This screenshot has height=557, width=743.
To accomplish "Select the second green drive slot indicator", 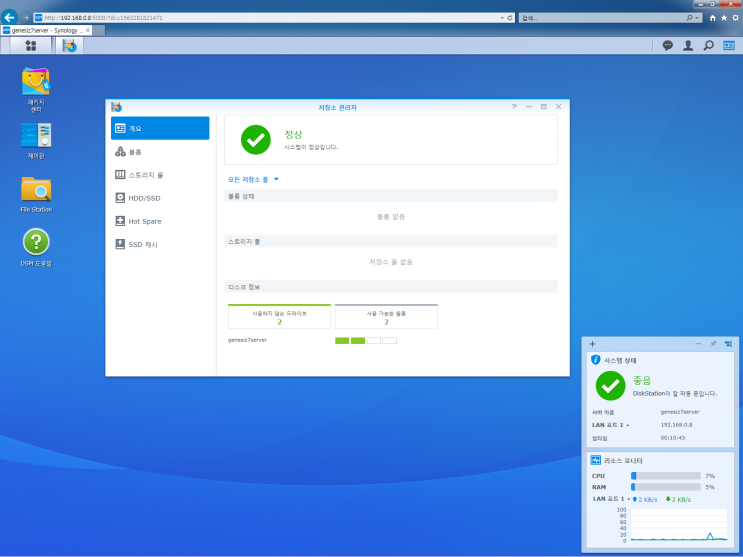I will pos(358,340).
